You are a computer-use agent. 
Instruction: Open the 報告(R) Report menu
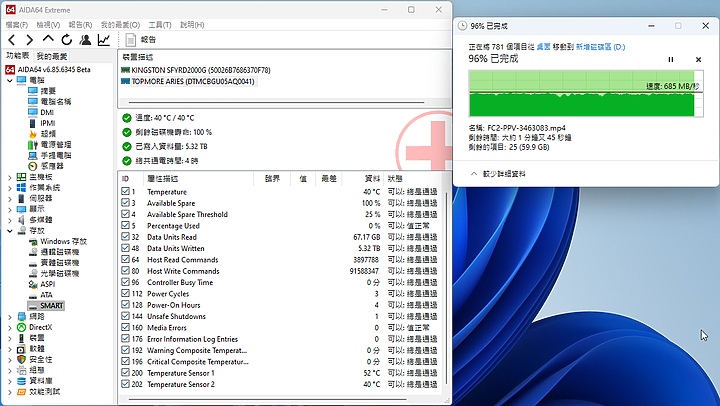(x=80, y=25)
